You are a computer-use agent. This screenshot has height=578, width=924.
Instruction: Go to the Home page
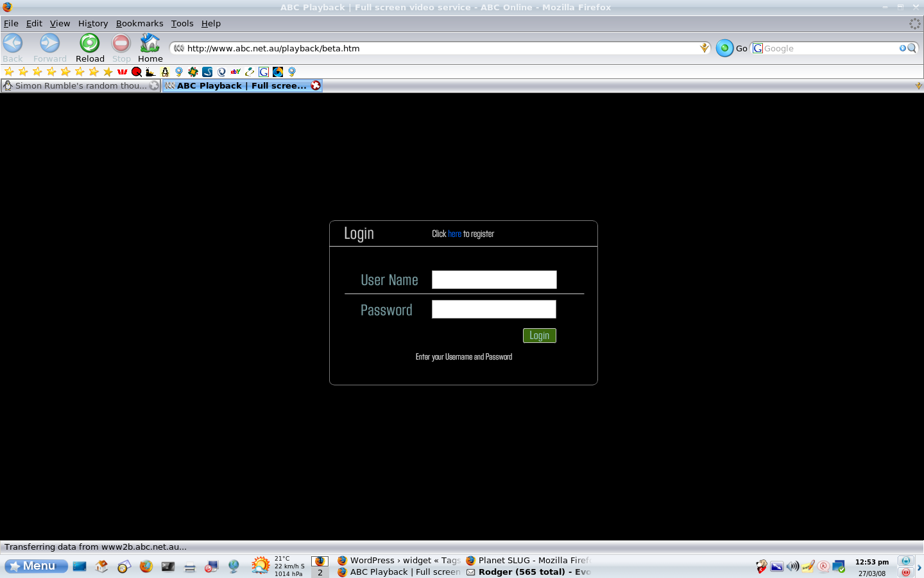[x=150, y=48]
